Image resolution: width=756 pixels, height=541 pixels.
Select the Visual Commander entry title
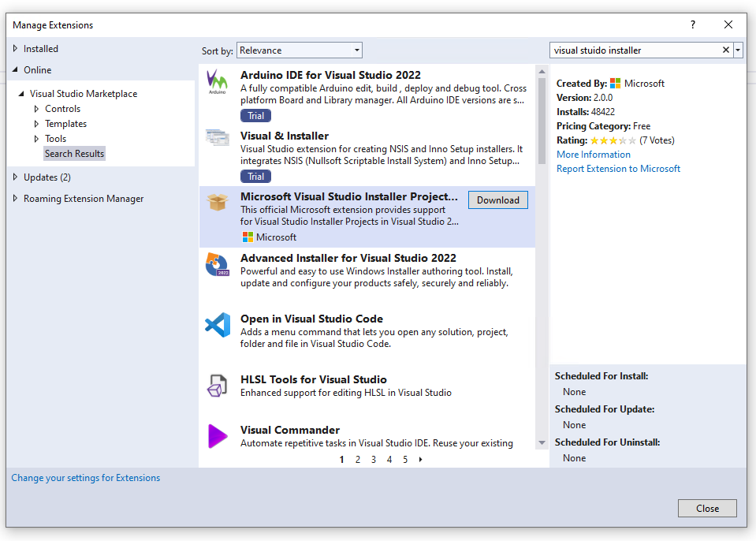click(x=290, y=430)
